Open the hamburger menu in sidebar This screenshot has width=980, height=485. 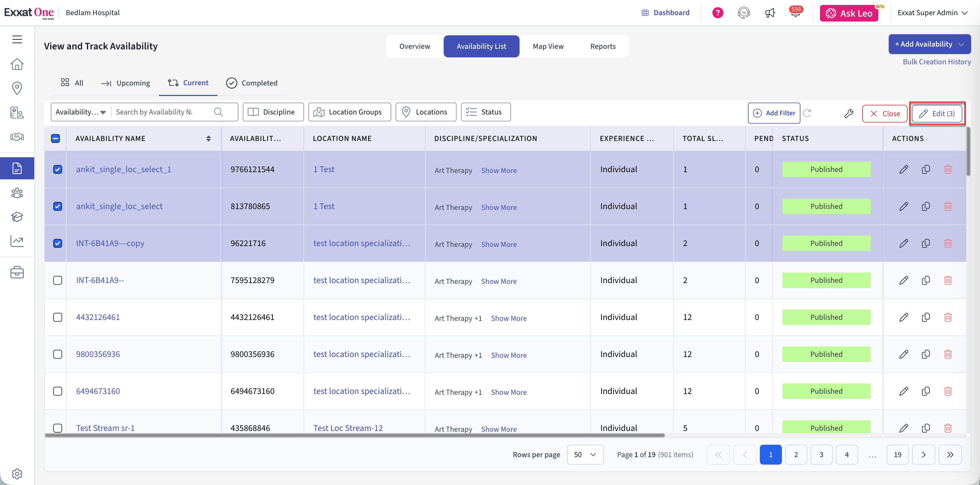17,39
